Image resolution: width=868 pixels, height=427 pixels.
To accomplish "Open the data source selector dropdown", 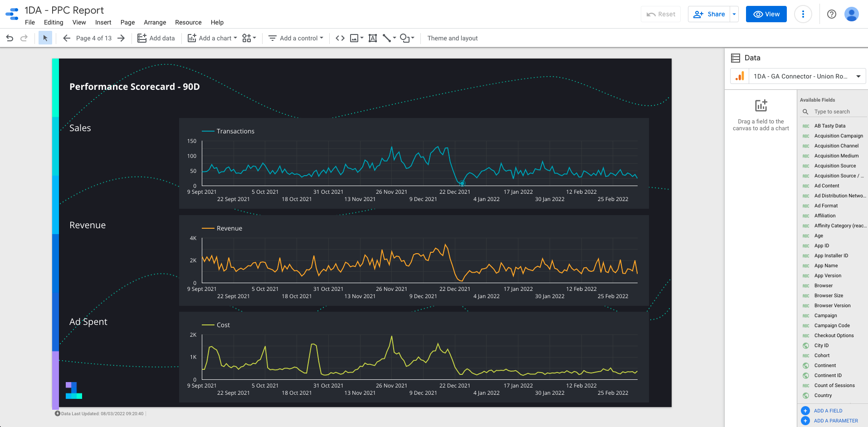I will pos(798,76).
